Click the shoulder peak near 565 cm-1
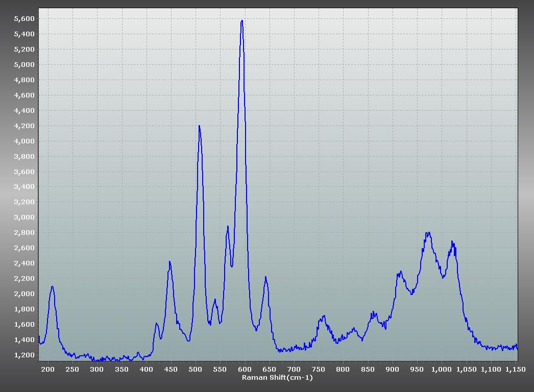This screenshot has height=392, width=534. [x=228, y=226]
